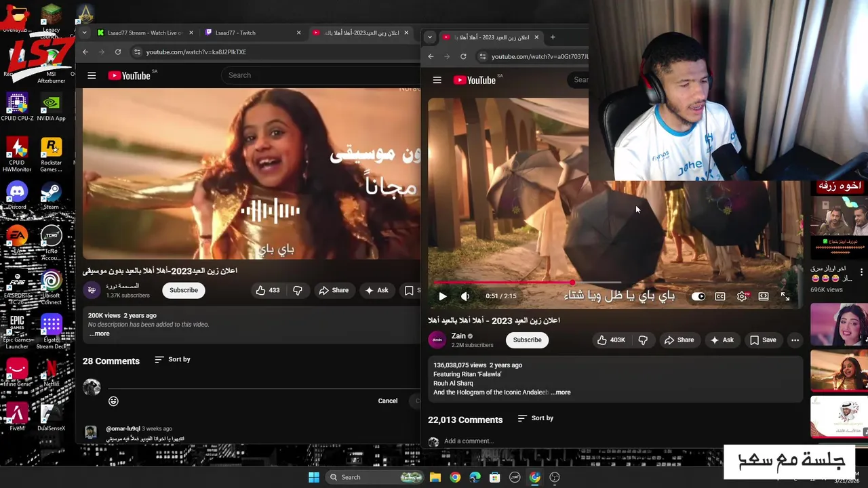Open YouTube guide menu in right window

click(x=437, y=80)
